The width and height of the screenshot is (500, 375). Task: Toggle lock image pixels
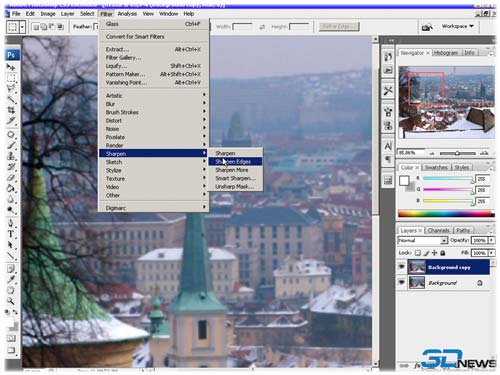coord(426,253)
